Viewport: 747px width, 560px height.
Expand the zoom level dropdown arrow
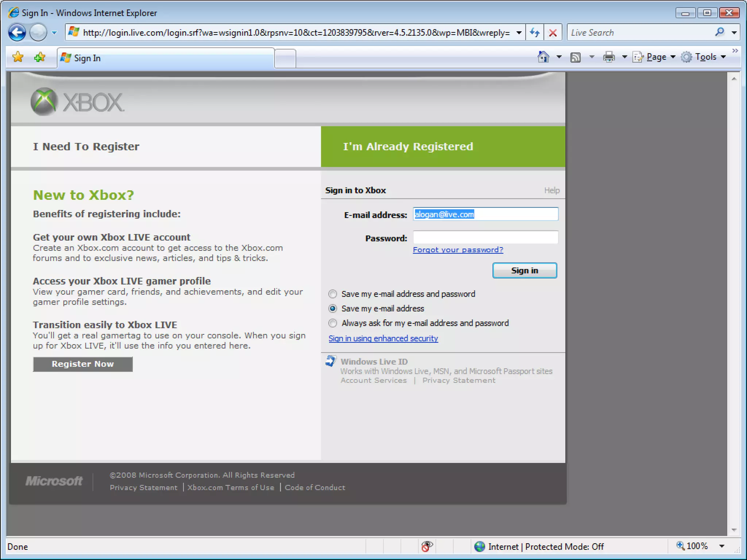pyautogui.click(x=721, y=546)
